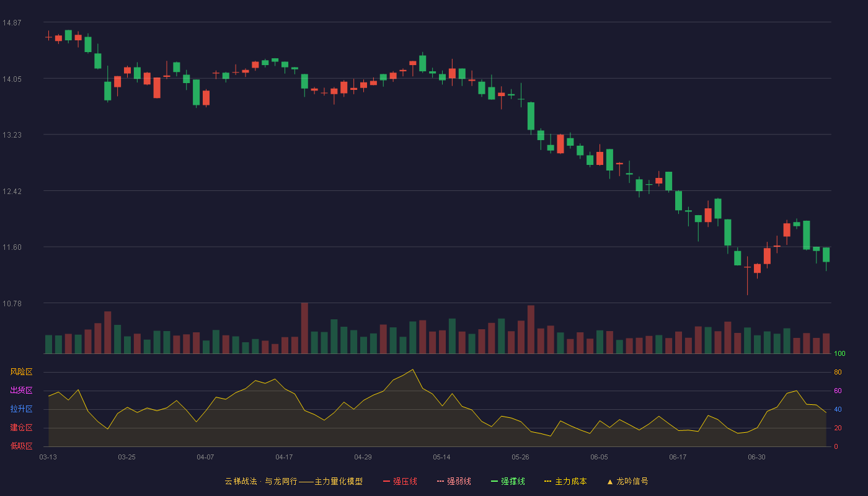Toggle the 强压线 legend series
Viewport: 868px width, 496px height.
[400, 481]
